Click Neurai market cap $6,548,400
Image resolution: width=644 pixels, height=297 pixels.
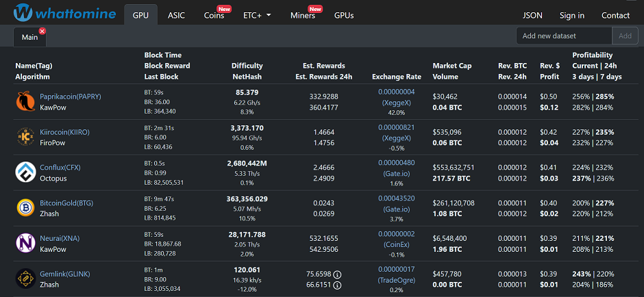click(451, 238)
